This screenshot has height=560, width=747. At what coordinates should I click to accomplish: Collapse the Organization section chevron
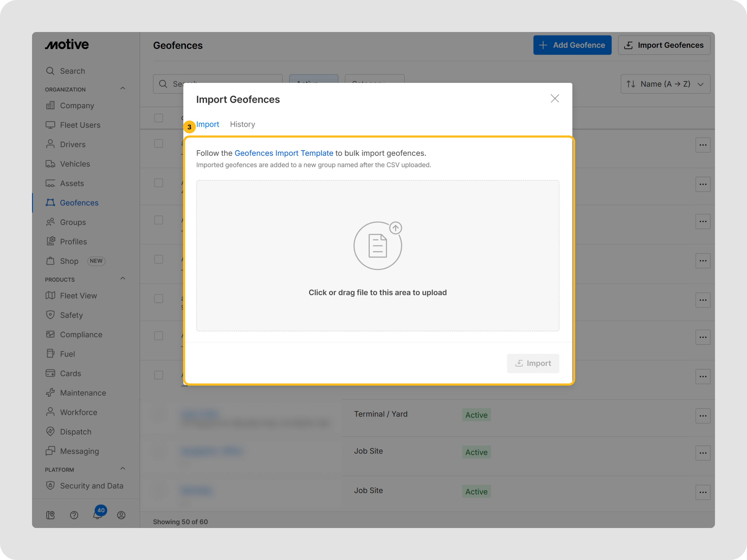coord(123,89)
